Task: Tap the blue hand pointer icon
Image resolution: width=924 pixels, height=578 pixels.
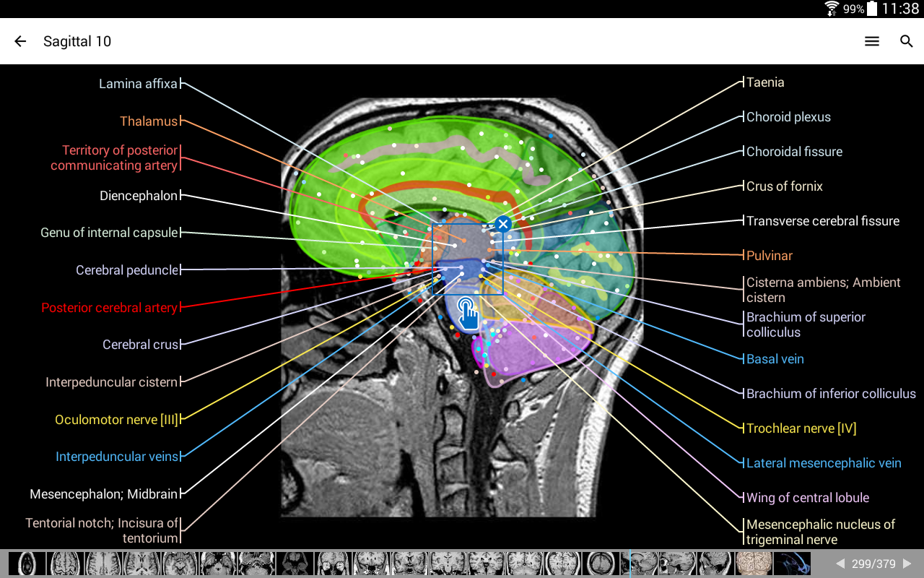Action: pyautogui.click(x=468, y=314)
